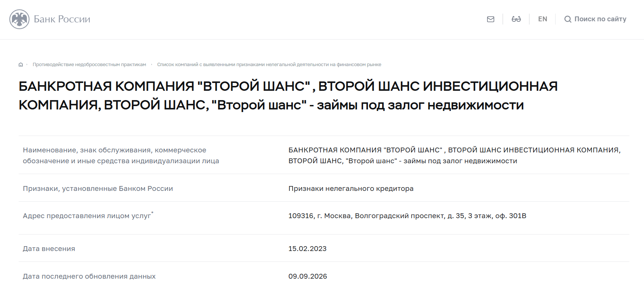
Task: Select the label 'Наименование, знак обслуживания, коммерческое'
Action: (x=121, y=155)
